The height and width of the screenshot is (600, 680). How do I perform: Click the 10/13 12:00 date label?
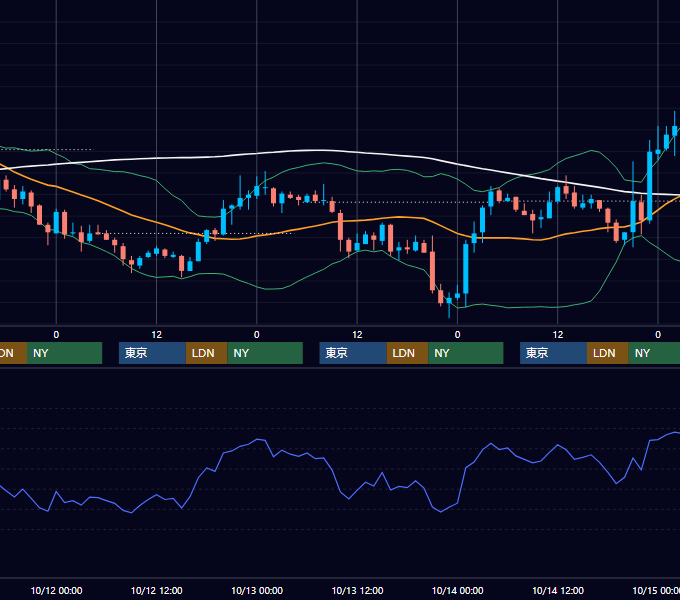click(x=357, y=590)
